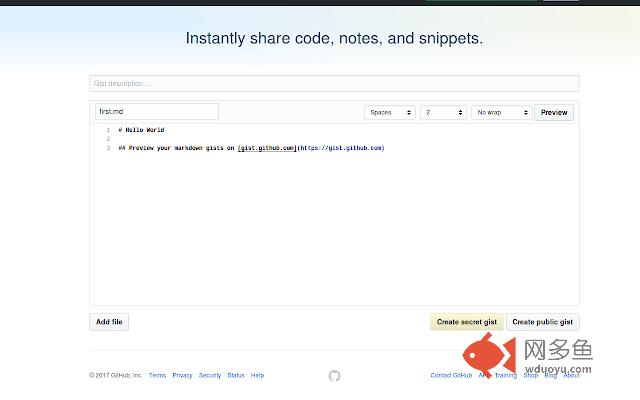This screenshot has width=640, height=400.
Task: Open the Spaces indent mode dropdown
Action: [390, 113]
